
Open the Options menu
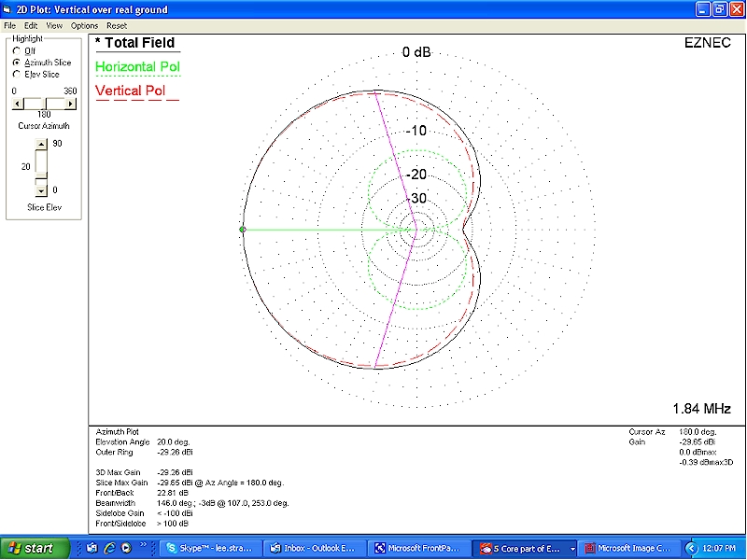[x=84, y=25]
